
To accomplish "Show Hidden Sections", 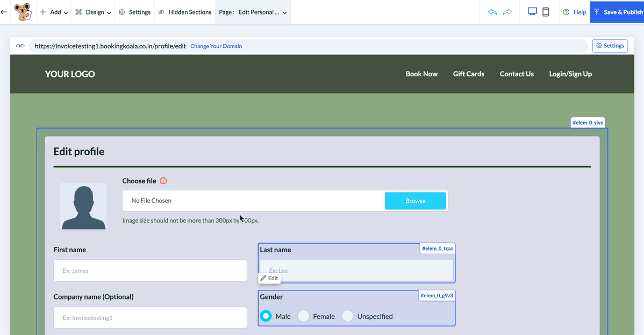I will click(185, 12).
